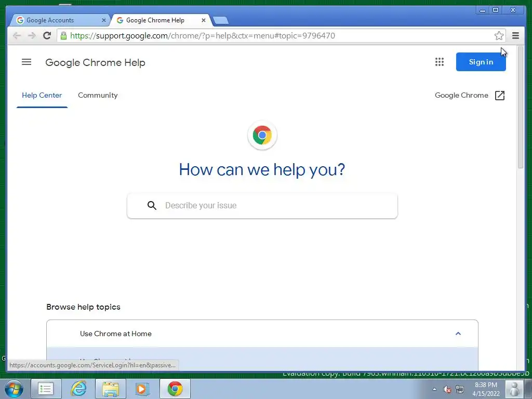This screenshot has height=399, width=532.
Task: Go back with the browser back arrow
Action: pyautogui.click(x=17, y=36)
